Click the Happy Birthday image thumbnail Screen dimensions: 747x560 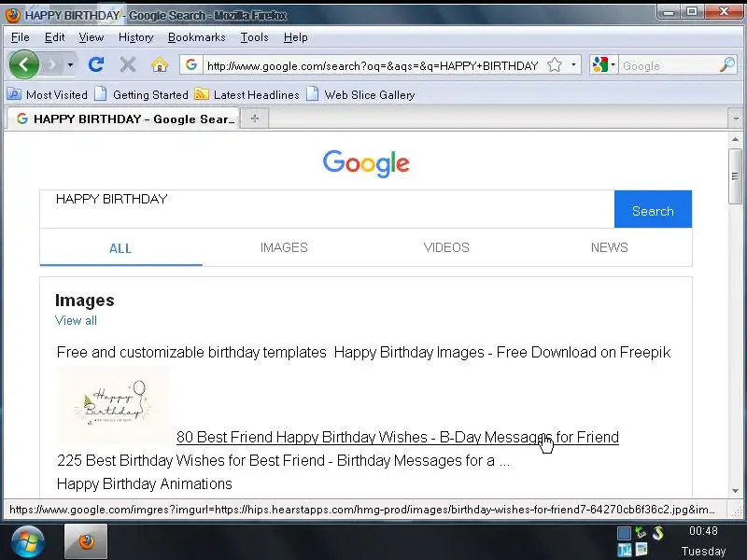(x=113, y=405)
